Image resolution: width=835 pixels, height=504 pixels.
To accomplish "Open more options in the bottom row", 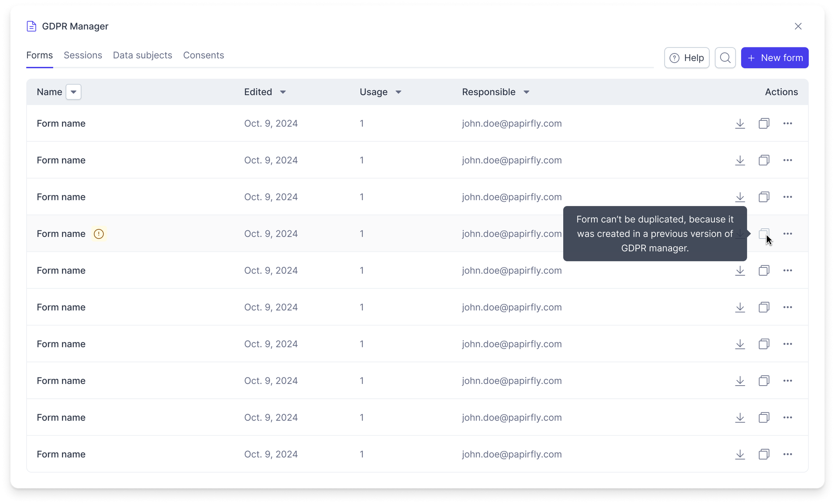I will tap(788, 454).
